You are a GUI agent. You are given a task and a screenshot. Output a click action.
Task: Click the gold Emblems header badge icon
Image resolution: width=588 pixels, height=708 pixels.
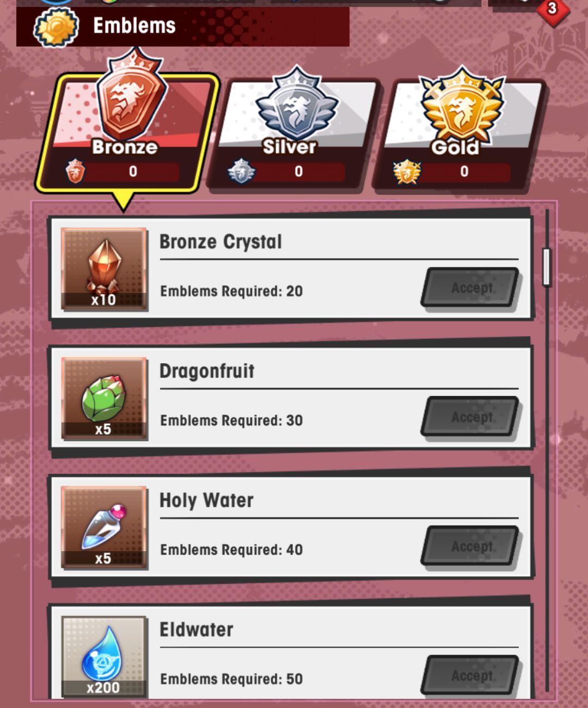coord(56,26)
